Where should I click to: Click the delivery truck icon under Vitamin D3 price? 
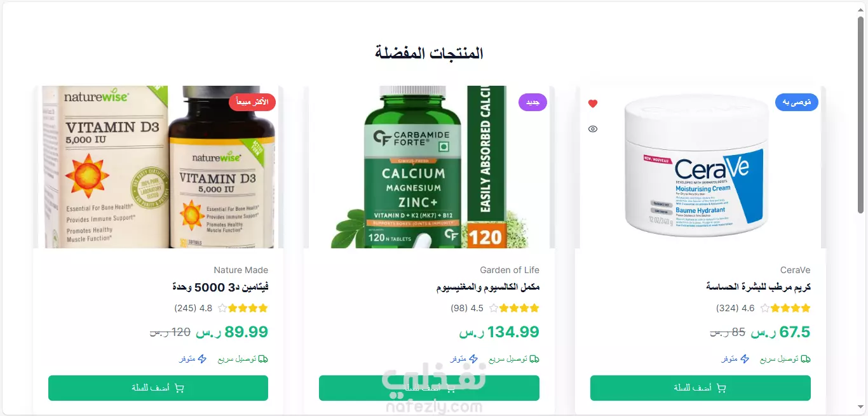pyautogui.click(x=263, y=359)
